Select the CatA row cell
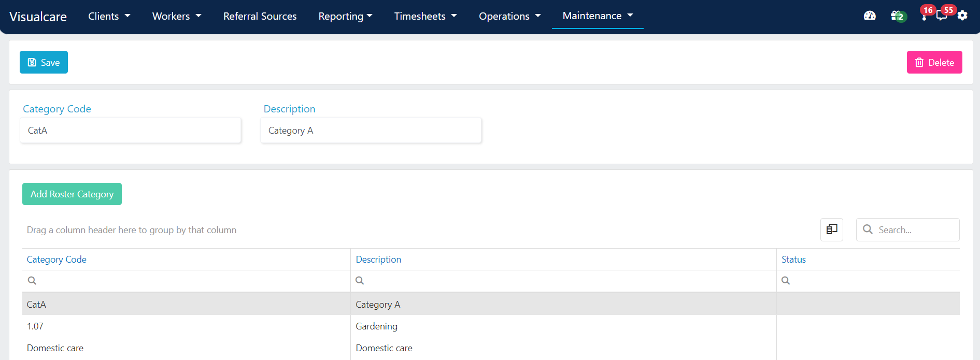 click(186, 304)
